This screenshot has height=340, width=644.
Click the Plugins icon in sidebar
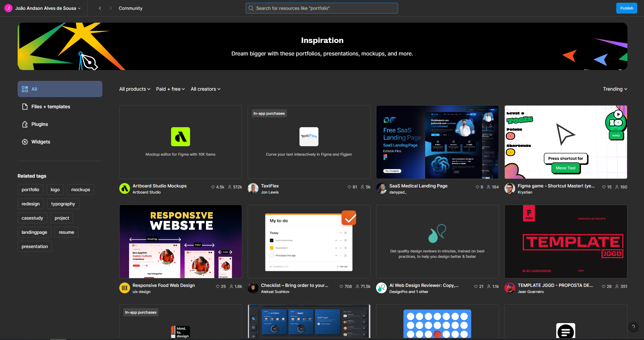pyautogui.click(x=25, y=124)
